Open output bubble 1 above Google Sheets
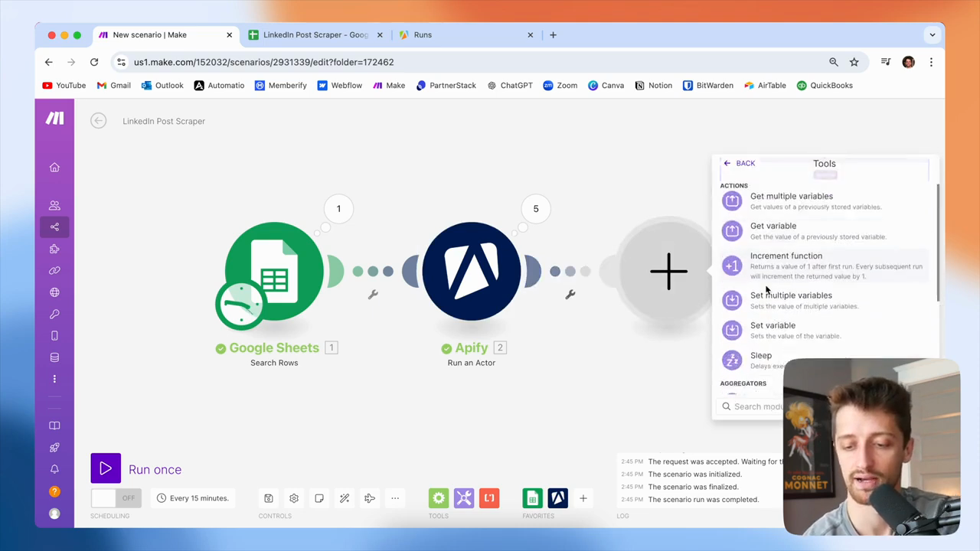The height and width of the screenshot is (551, 980). pos(338,209)
